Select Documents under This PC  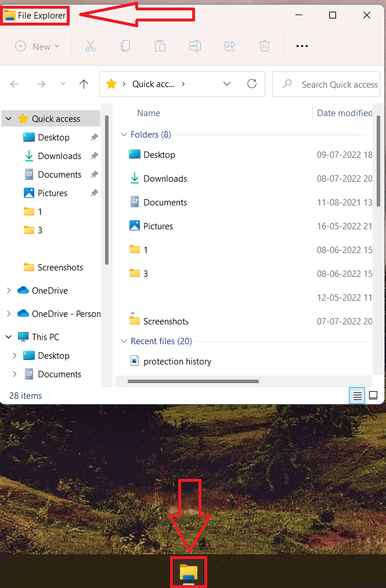click(x=59, y=374)
